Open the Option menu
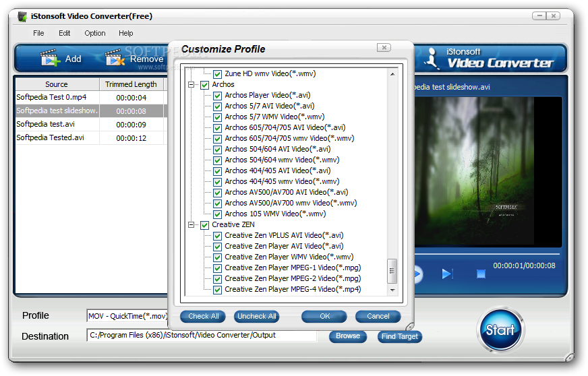588x376 pixels. tap(95, 33)
